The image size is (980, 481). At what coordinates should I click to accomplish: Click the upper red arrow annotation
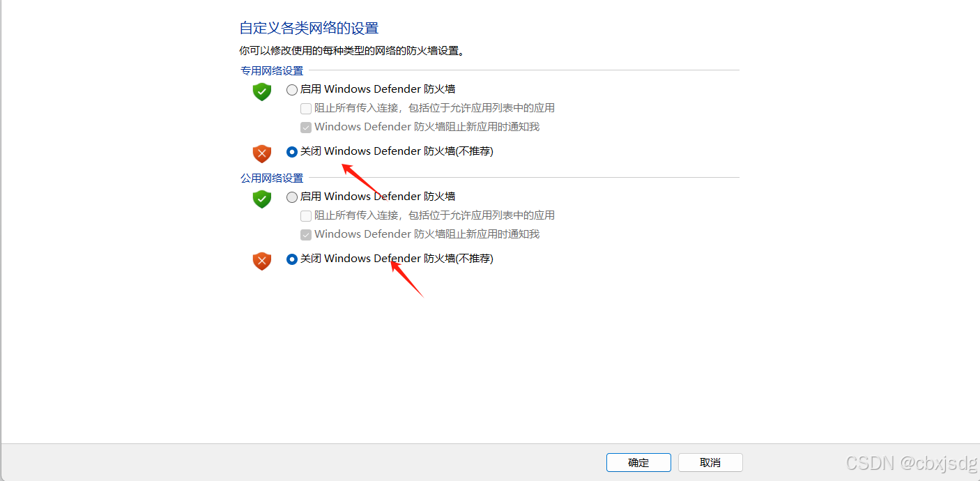tap(361, 178)
